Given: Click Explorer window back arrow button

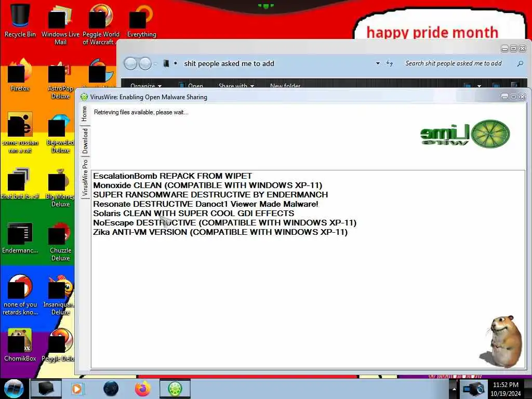Looking at the screenshot, I should [x=130, y=63].
